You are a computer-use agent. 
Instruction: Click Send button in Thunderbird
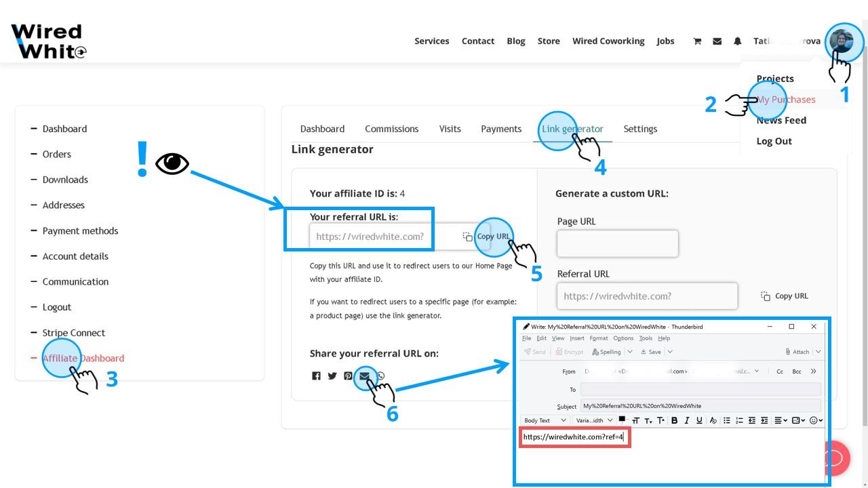535,352
